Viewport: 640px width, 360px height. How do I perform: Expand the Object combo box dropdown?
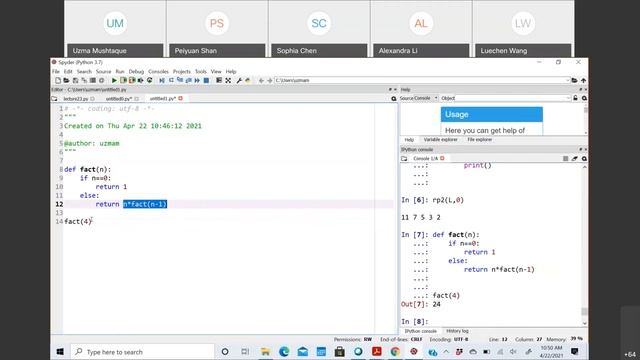(x=568, y=98)
